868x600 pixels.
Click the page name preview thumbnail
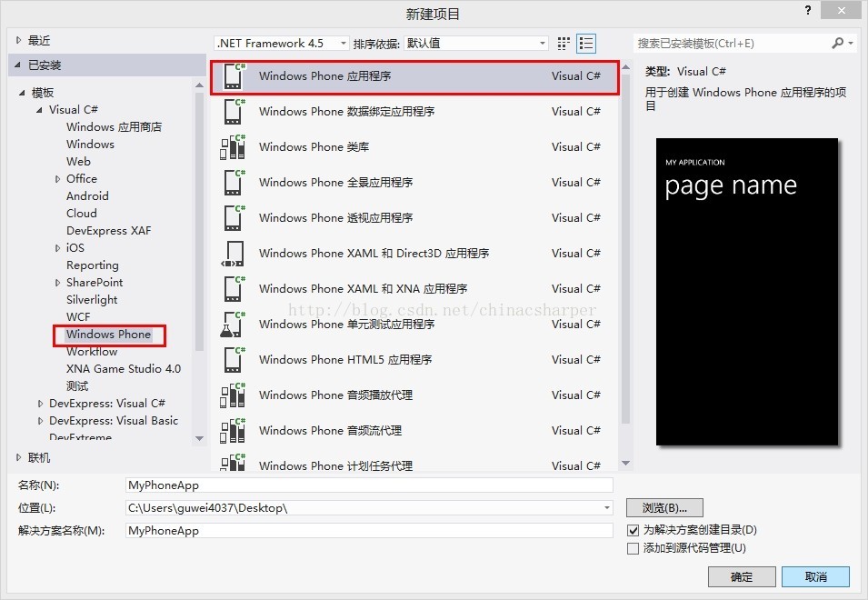click(x=747, y=292)
